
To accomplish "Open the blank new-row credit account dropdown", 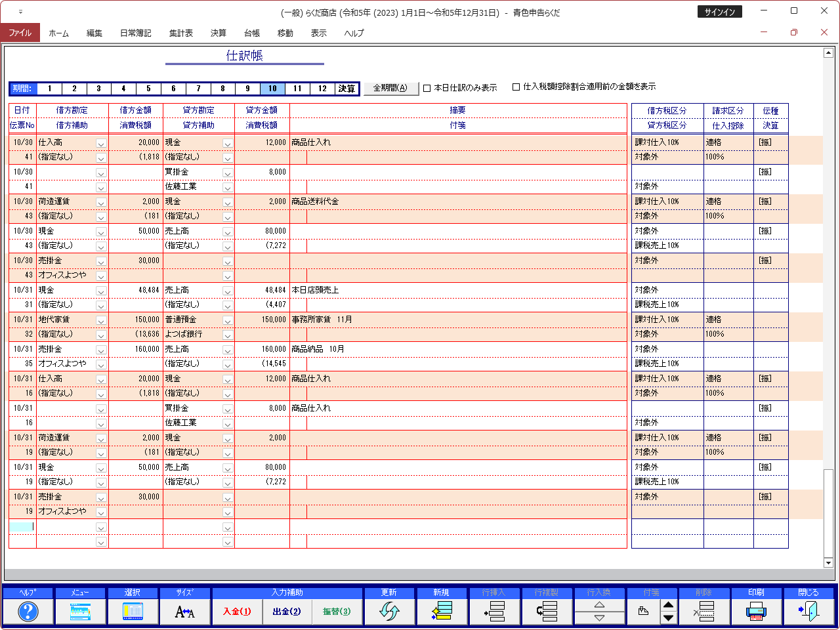I will tap(228, 527).
